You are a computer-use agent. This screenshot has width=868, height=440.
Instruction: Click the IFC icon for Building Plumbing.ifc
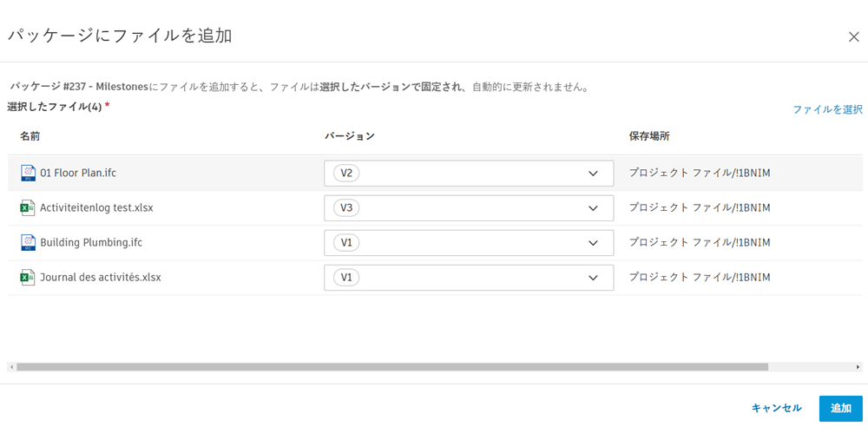[x=28, y=243]
